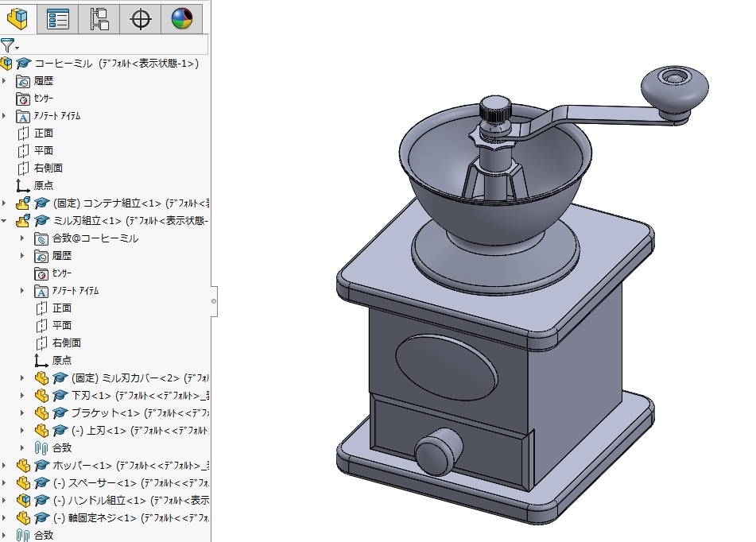Image resolution: width=756 pixels, height=542 pixels.
Task: Expand the ホッパー<1> part node
Action: pos(5,466)
